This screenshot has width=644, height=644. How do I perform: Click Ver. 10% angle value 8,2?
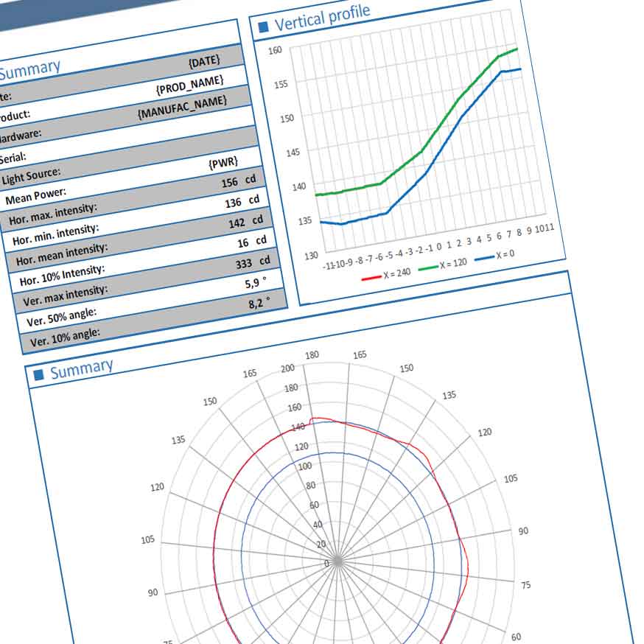(255, 304)
